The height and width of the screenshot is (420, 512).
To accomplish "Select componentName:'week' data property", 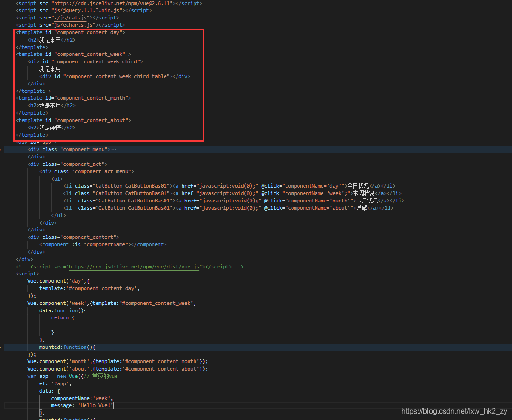I will point(82,398).
